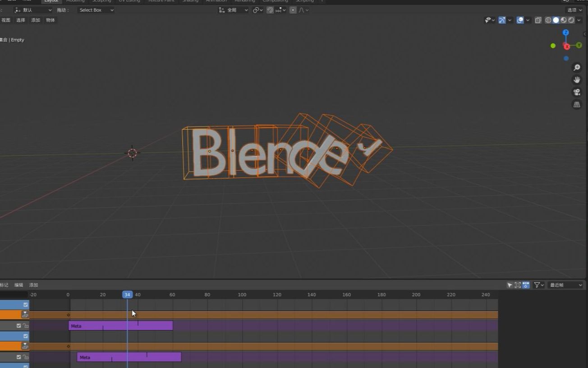Click the lock icon on upper Meta track
The image size is (588, 368).
tap(25, 326)
